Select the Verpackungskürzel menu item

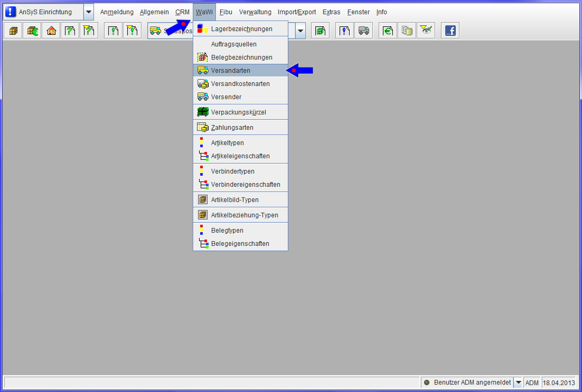click(x=238, y=112)
